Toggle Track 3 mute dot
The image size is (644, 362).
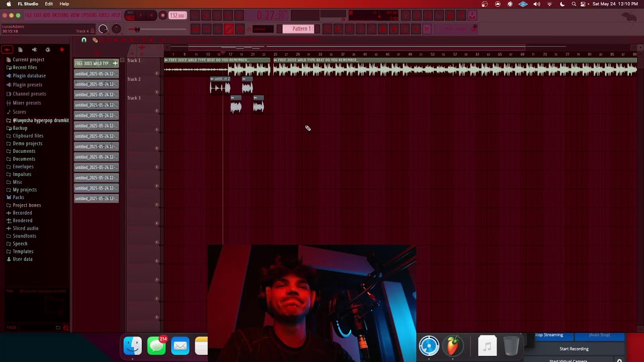156,111
